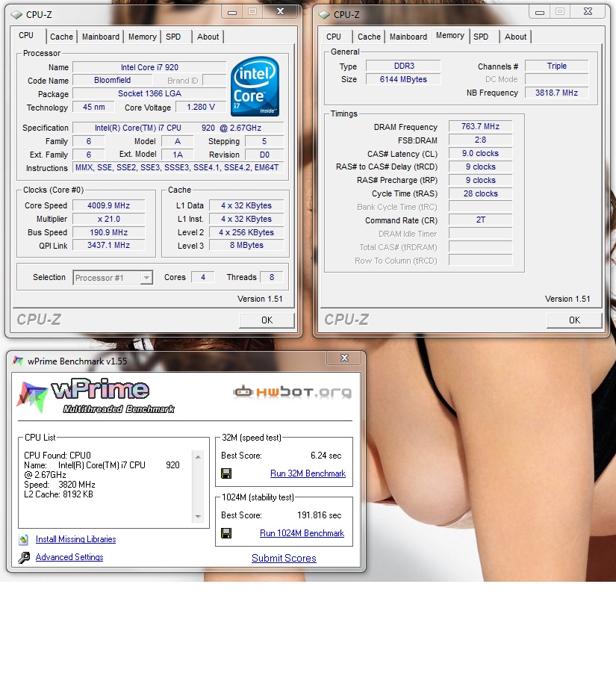The height and width of the screenshot is (699, 616).
Task: Click the Core Voltage value 1.280 V
Action: click(x=201, y=107)
